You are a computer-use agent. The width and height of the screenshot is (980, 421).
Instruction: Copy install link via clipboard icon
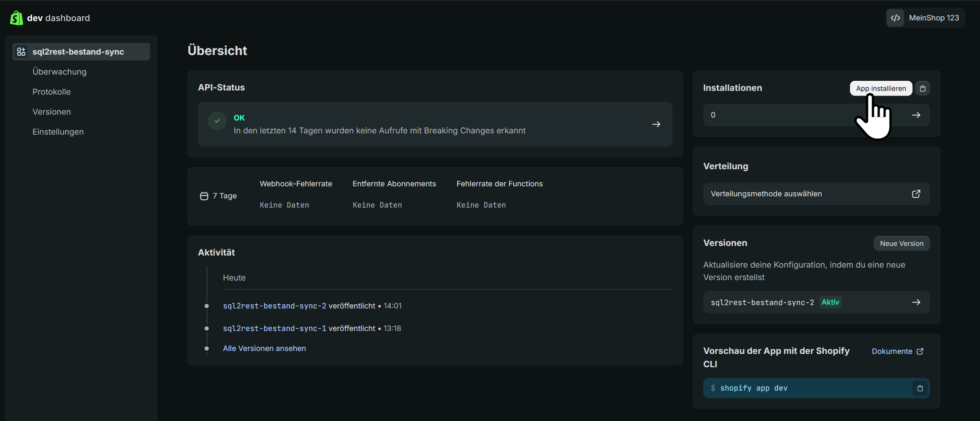pos(922,88)
